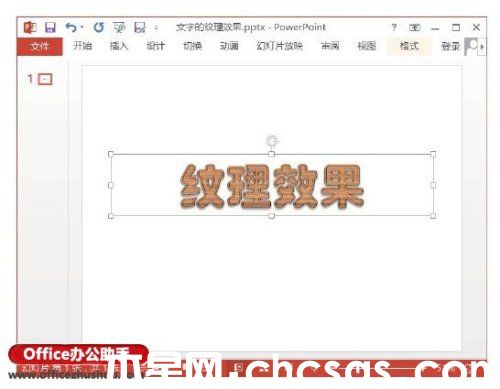Image resolution: width=500 pixels, height=389 pixels.
Task: Open the 格式 (Format) contextual tab
Action: [x=409, y=46]
